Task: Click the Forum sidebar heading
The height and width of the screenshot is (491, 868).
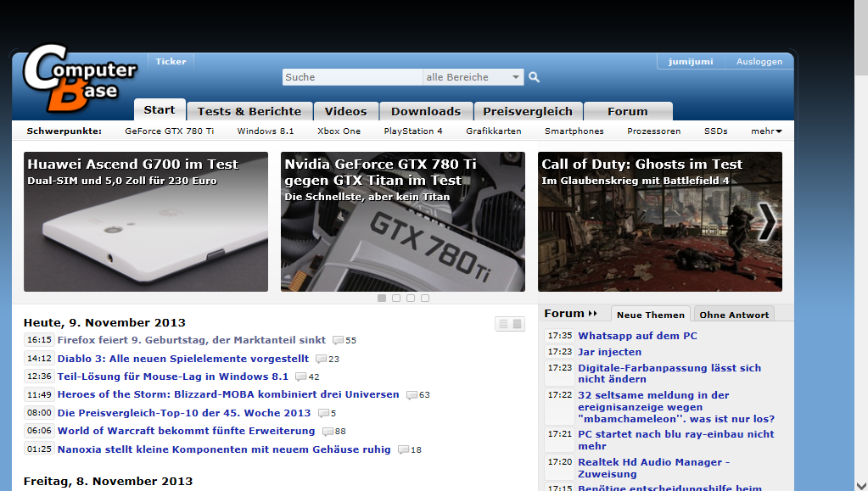Action: tap(564, 313)
